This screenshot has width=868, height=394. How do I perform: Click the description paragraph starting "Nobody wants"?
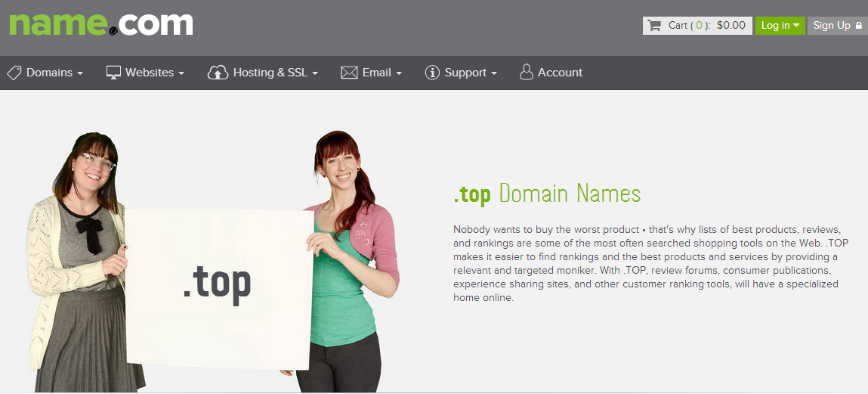click(x=651, y=264)
